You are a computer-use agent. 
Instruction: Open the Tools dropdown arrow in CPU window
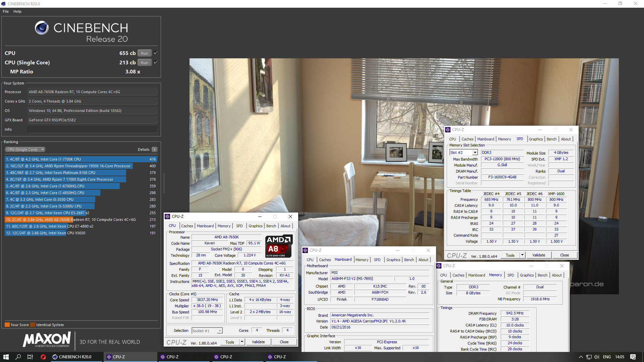pos(242,342)
